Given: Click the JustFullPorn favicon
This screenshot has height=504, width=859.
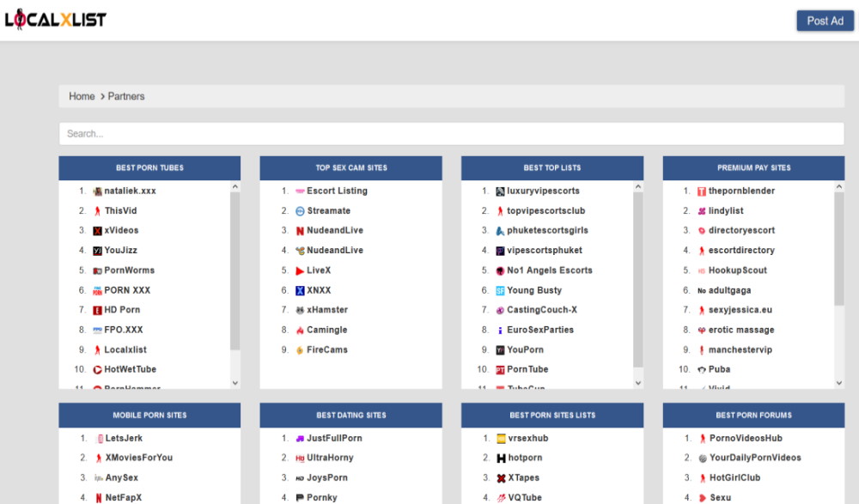Looking at the screenshot, I should click(300, 438).
